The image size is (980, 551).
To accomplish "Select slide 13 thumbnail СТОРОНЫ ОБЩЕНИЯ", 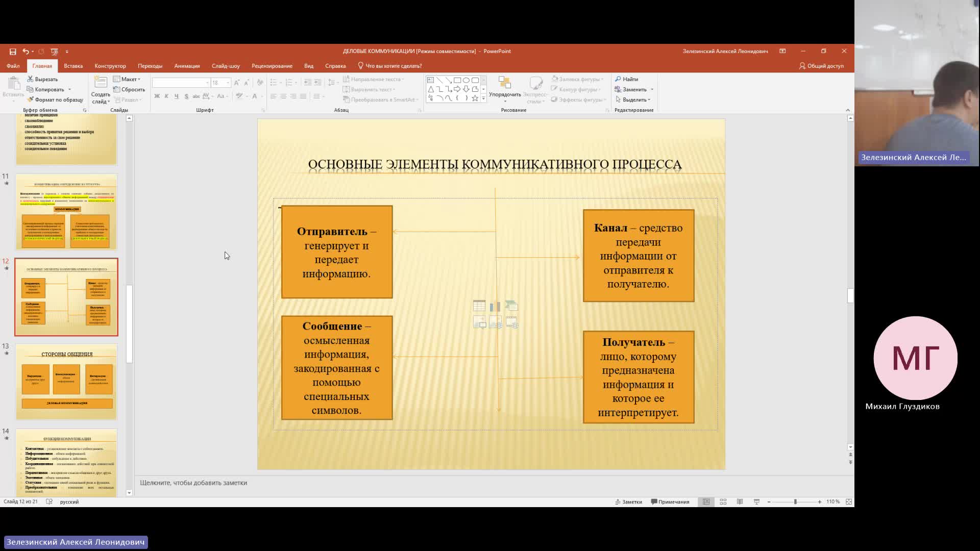I will point(66,382).
